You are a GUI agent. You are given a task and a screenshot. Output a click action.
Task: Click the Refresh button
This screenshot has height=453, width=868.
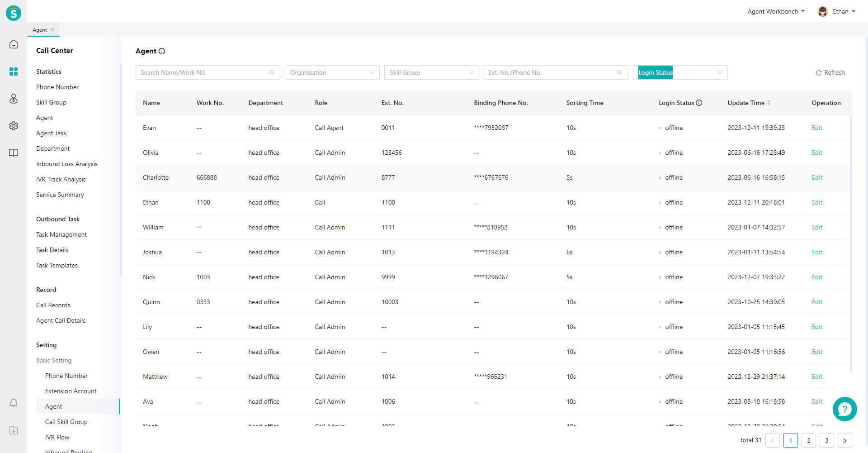tap(830, 72)
